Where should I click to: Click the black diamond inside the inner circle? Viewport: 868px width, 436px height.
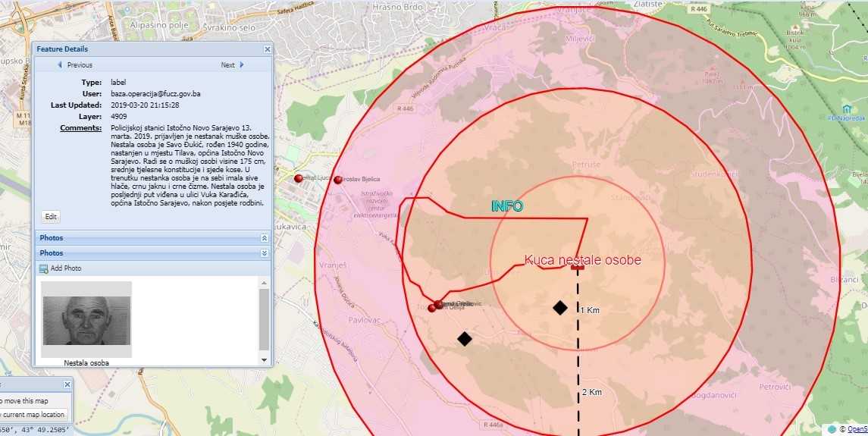point(559,307)
